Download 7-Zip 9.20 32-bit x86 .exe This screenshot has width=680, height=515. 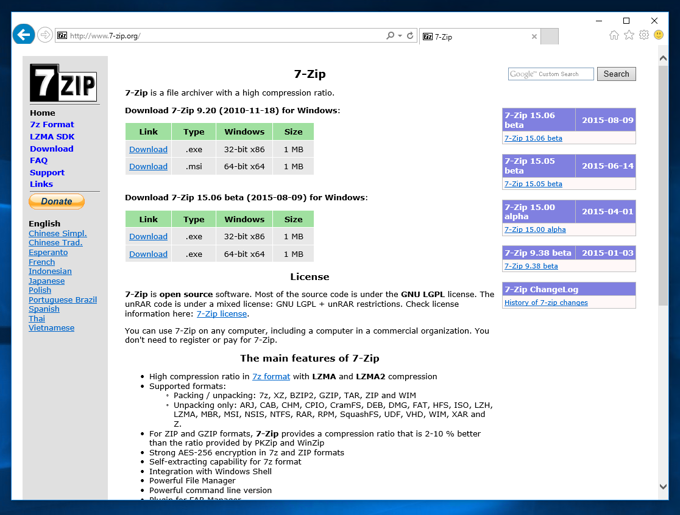pos(148,150)
